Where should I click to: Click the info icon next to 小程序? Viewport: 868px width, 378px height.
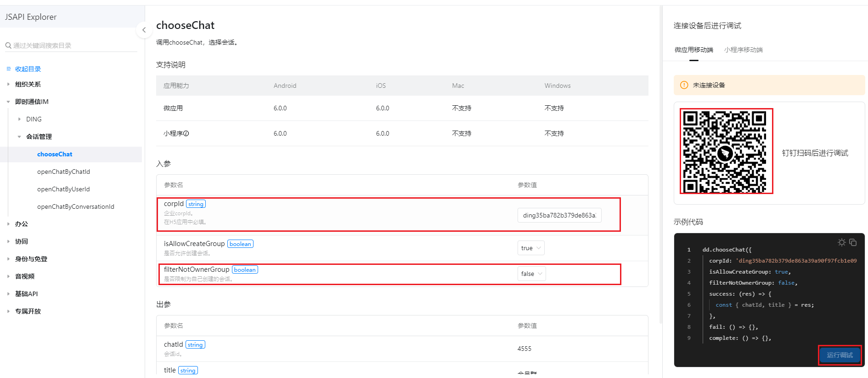click(x=186, y=134)
